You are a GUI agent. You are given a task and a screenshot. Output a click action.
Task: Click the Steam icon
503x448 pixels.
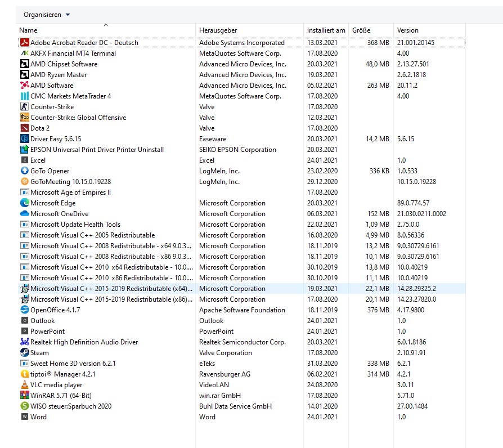click(x=24, y=353)
